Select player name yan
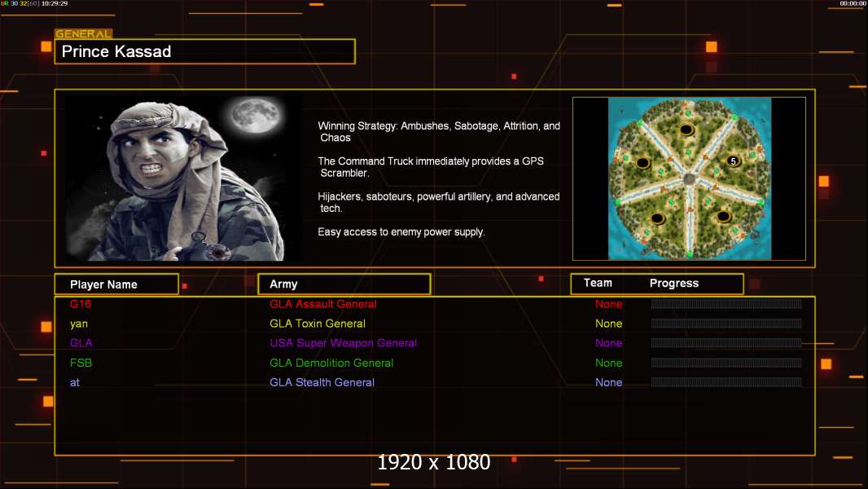Image resolution: width=868 pixels, height=489 pixels. click(79, 324)
